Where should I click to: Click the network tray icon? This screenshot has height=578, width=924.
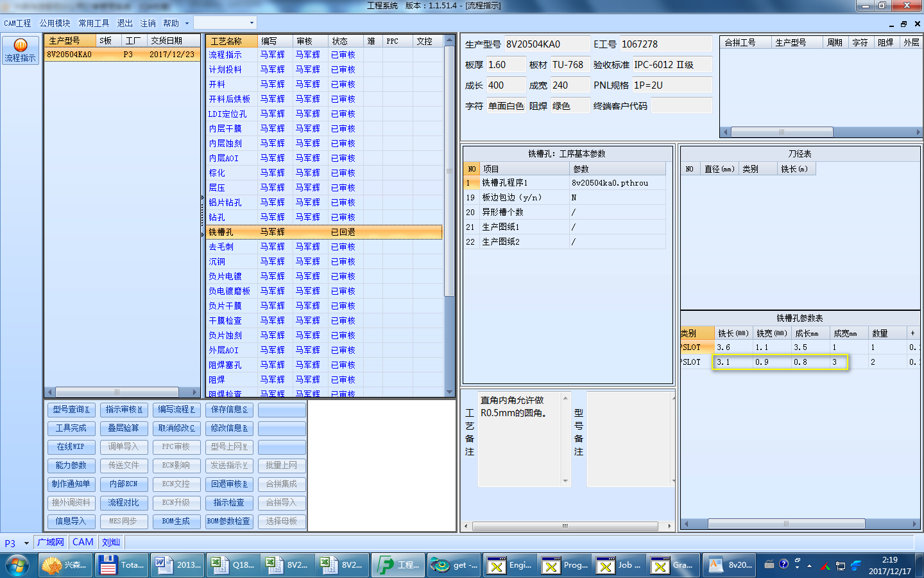(x=840, y=566)
